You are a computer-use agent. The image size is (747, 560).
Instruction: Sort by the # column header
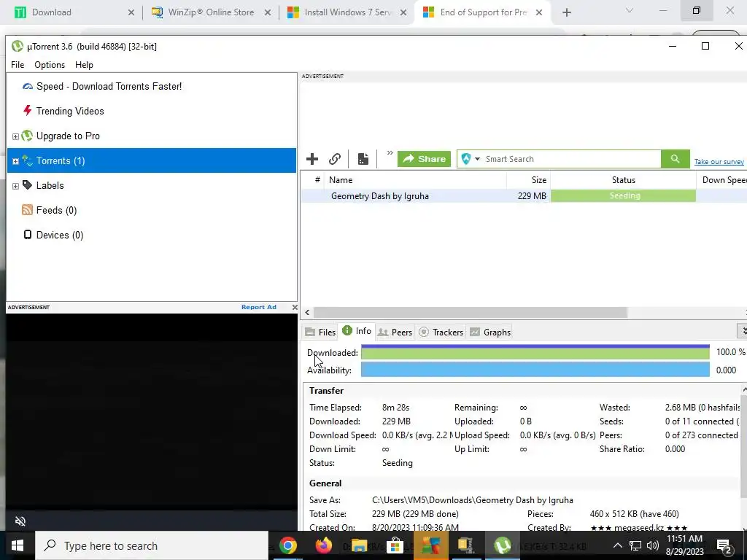[x=317, y=180]
